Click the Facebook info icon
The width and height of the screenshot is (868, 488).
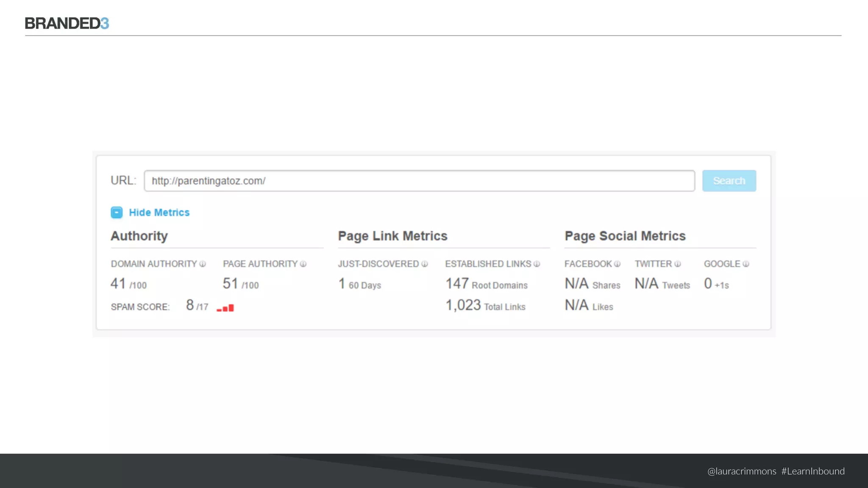(x=617, y=264)
